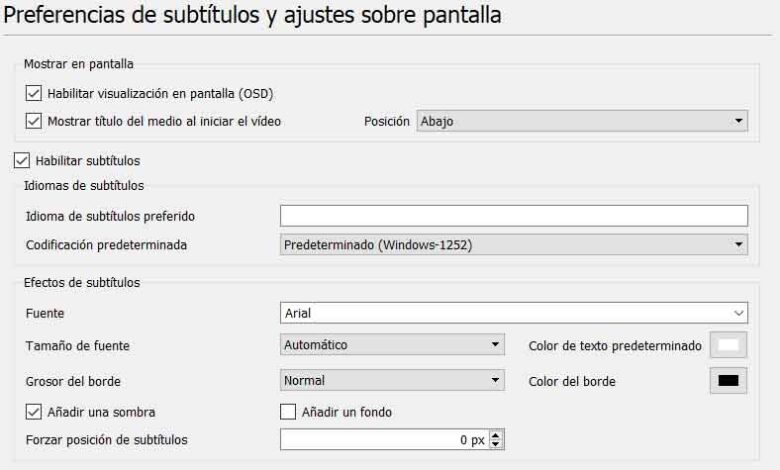
Task: Click the Habilitar subtítulos label text
Action: [x=91, y=160]
